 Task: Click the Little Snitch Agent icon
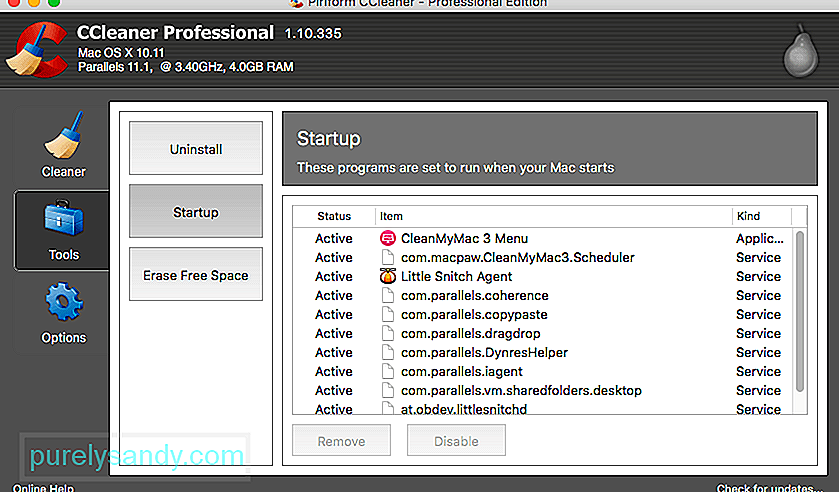pos(387,276)
